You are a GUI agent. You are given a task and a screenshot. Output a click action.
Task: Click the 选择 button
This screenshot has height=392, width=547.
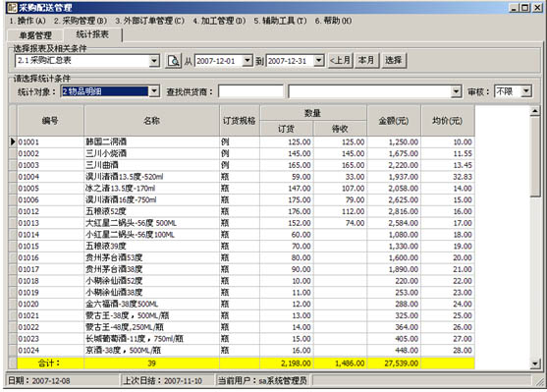point(394,60)
